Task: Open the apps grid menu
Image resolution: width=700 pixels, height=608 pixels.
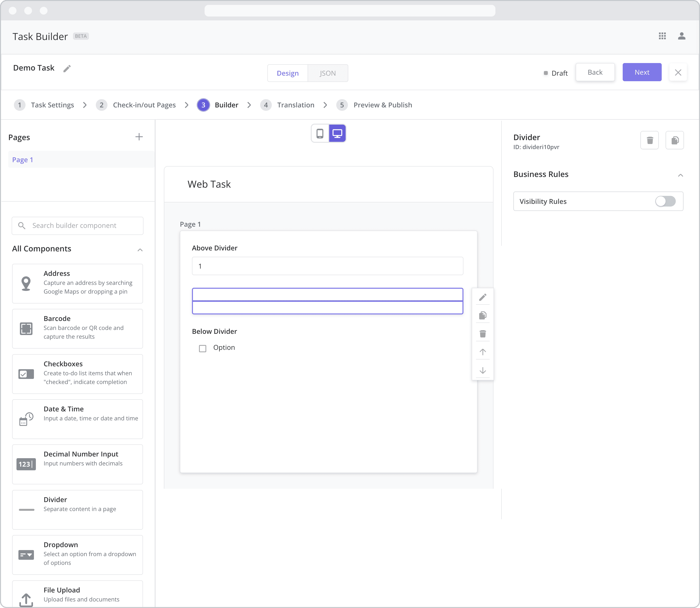Action: 662,36
